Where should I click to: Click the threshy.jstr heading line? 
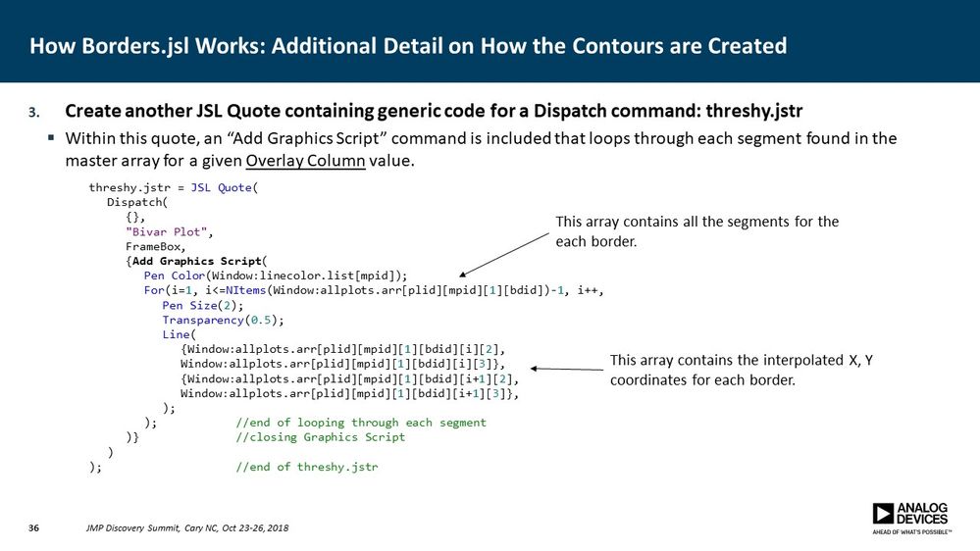coord(434,111)
